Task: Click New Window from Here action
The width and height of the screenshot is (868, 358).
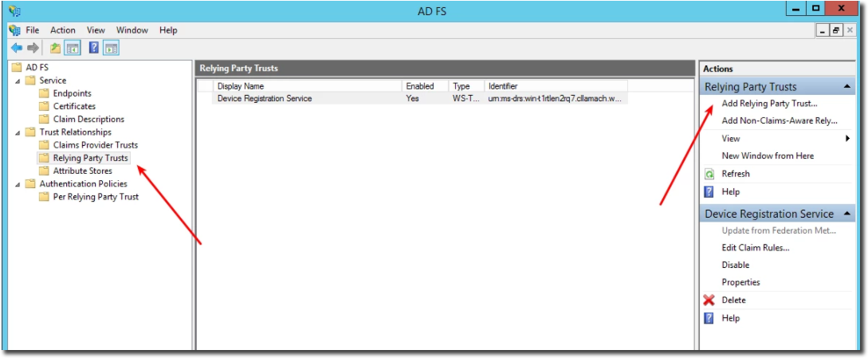Action: pos(768,155)
